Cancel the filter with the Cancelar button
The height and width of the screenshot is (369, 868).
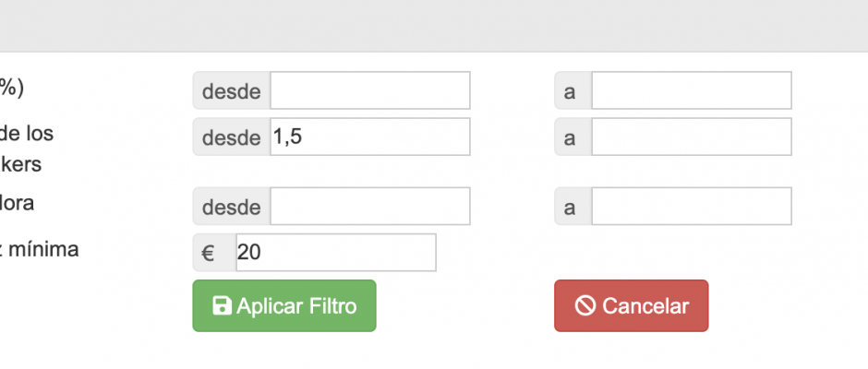[x=631, y=305]
